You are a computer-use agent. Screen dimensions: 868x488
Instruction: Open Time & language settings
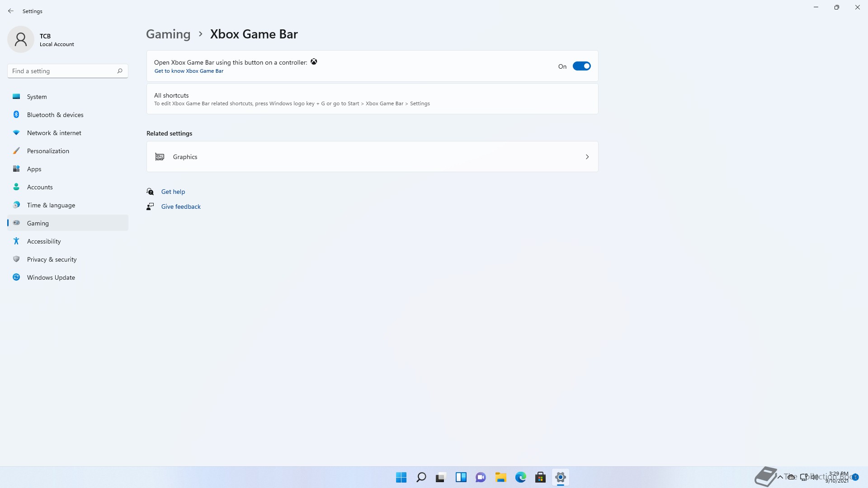68,205
